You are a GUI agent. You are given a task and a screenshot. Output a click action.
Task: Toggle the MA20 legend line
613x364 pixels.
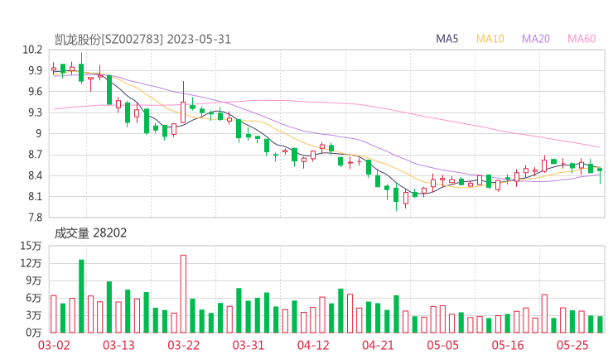536,39
